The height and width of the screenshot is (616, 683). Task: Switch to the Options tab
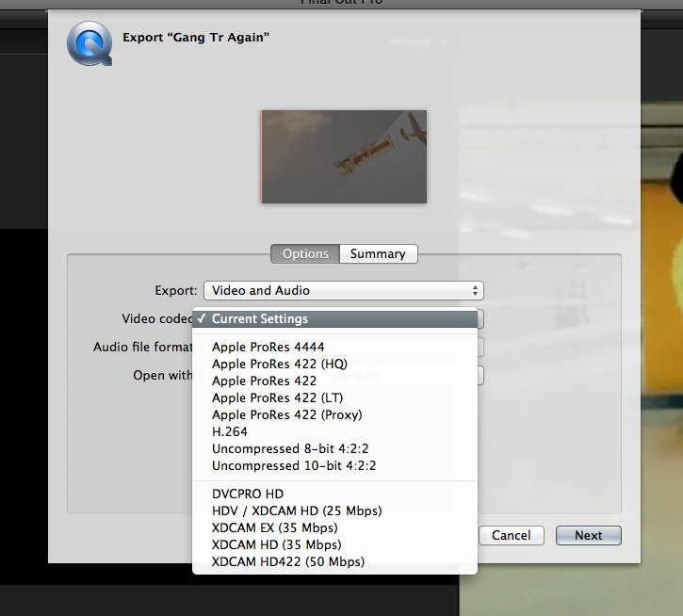[x=305, y=253]
